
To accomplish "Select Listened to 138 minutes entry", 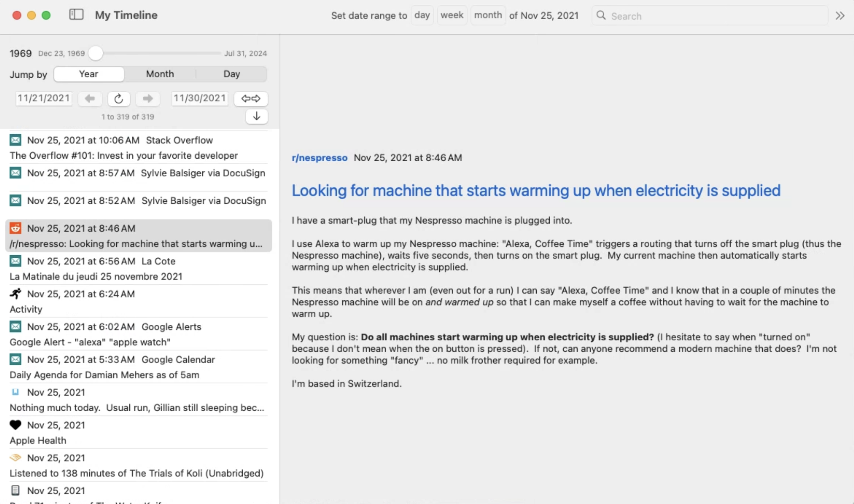I will [138, 465].
